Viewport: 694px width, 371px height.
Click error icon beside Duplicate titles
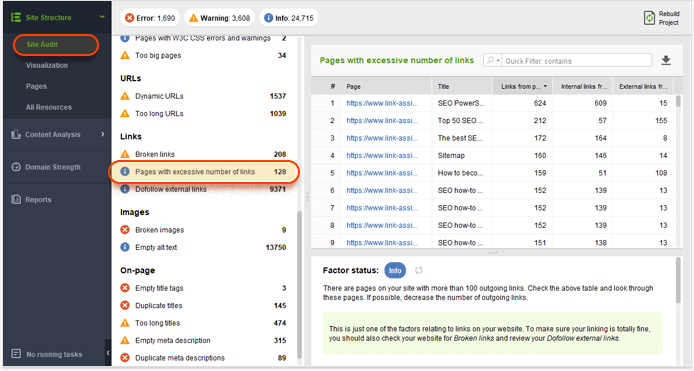point(125,305)
